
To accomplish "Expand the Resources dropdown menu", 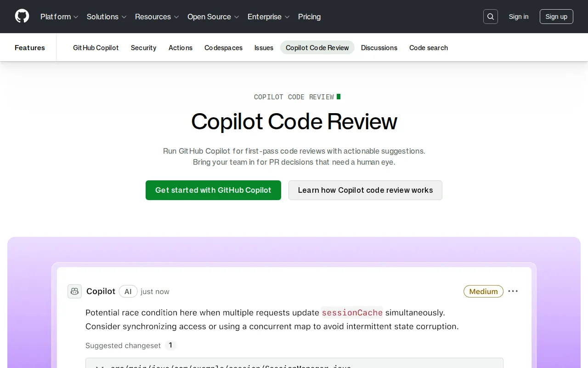I will click(157, 17).
